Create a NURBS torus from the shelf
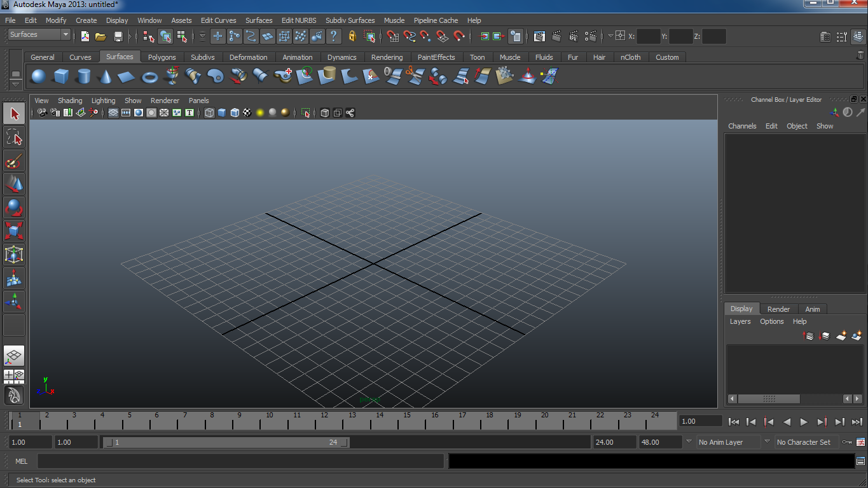868x488 pixels. coord(149,76)
